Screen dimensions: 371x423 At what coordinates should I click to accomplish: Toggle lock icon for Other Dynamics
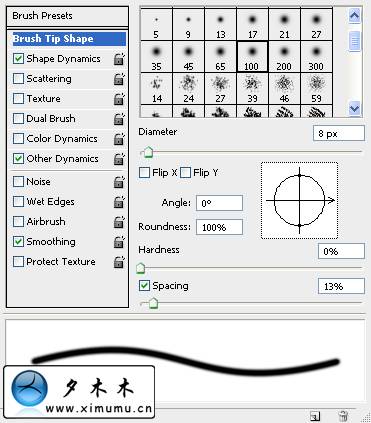pyautogui.click(x=119, y=159)
